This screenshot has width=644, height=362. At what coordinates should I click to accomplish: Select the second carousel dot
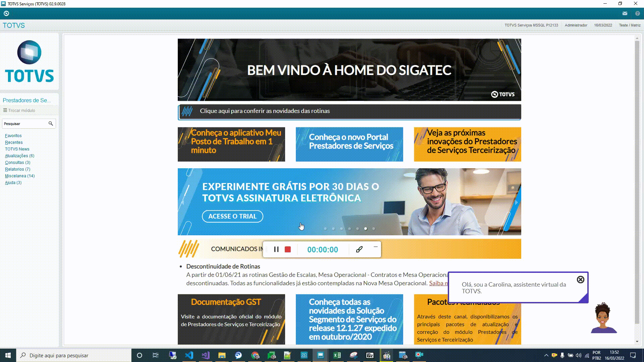point(333,229)
